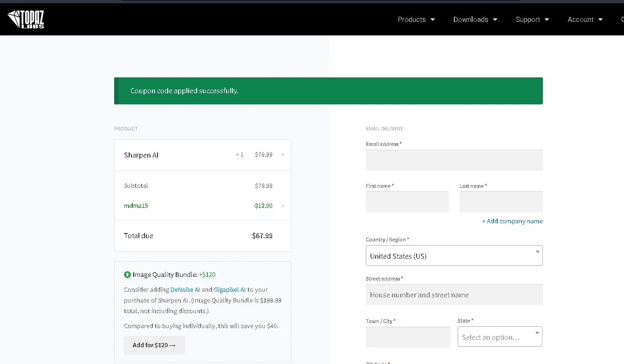Click the Sharpen AI product name
The height and width of the screenshot is (364, 624).
click(x=141, y=155)
